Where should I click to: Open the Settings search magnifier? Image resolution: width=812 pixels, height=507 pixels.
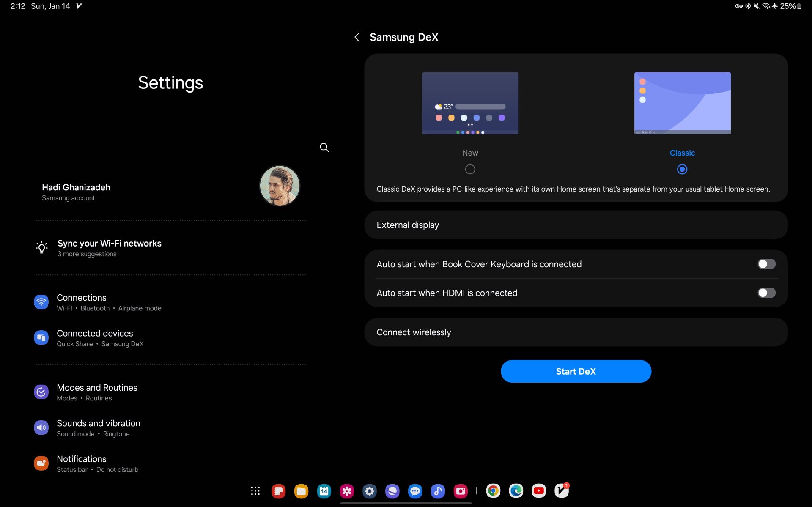(x=324, y=147)
